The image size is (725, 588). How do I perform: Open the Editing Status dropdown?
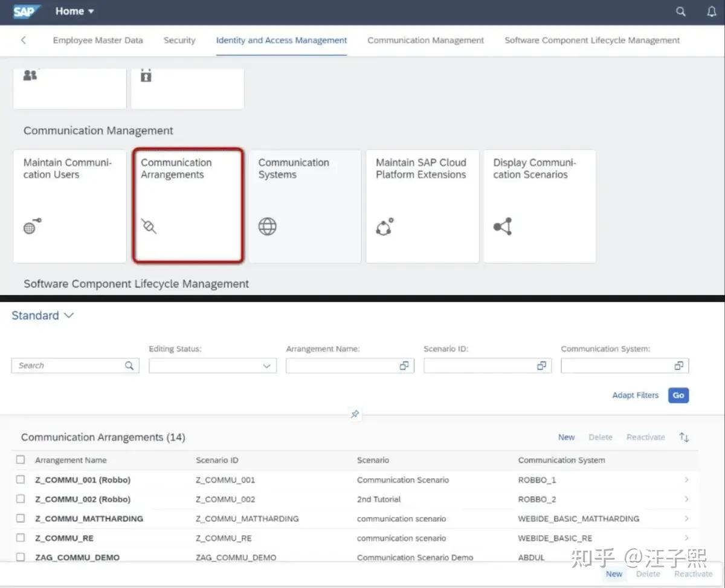point(213,366)
